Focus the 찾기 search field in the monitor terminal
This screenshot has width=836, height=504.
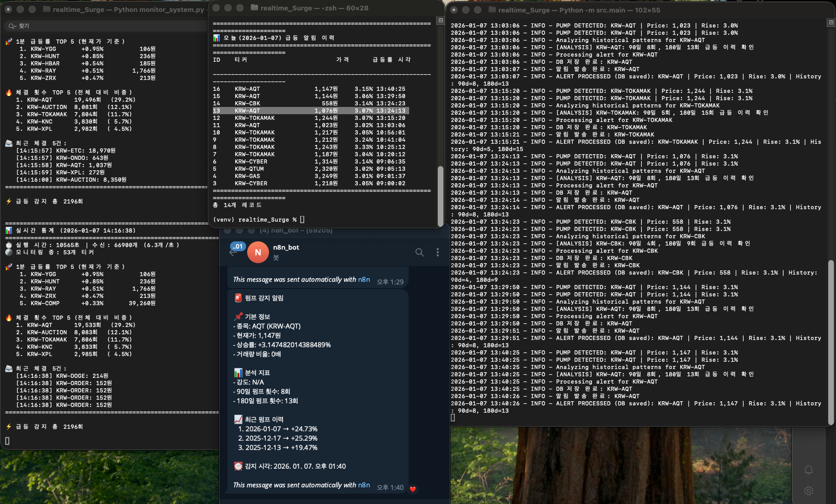pos(104,26)
